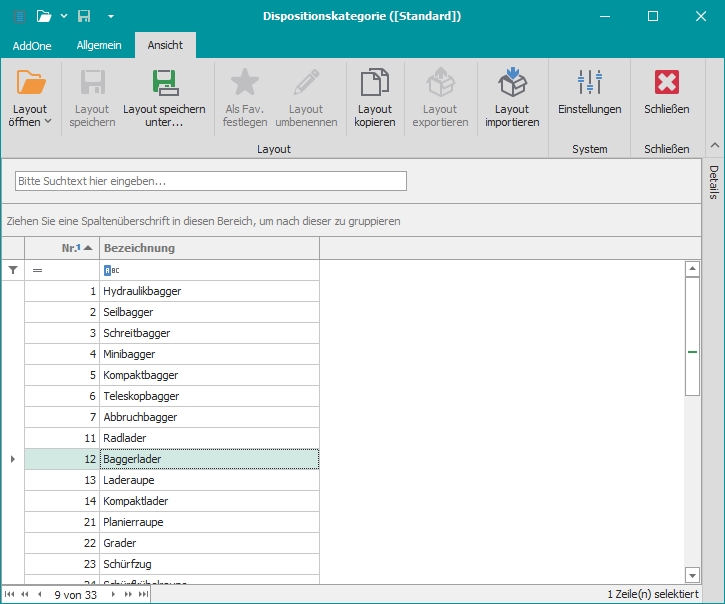The width and height of the screenshot is (725, 604).
Task: Click the vertical scrollbar down arrow
Action: [x=692, y=574]
